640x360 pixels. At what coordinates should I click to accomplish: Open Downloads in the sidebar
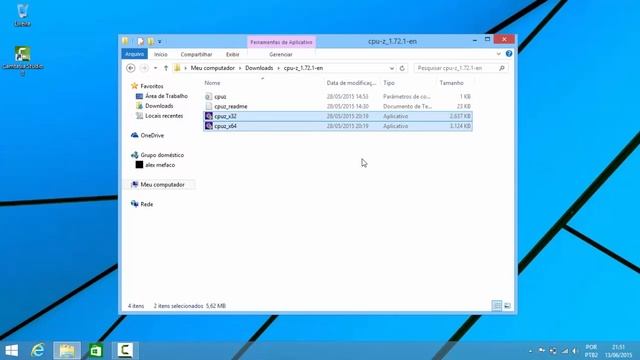point(159,106)
